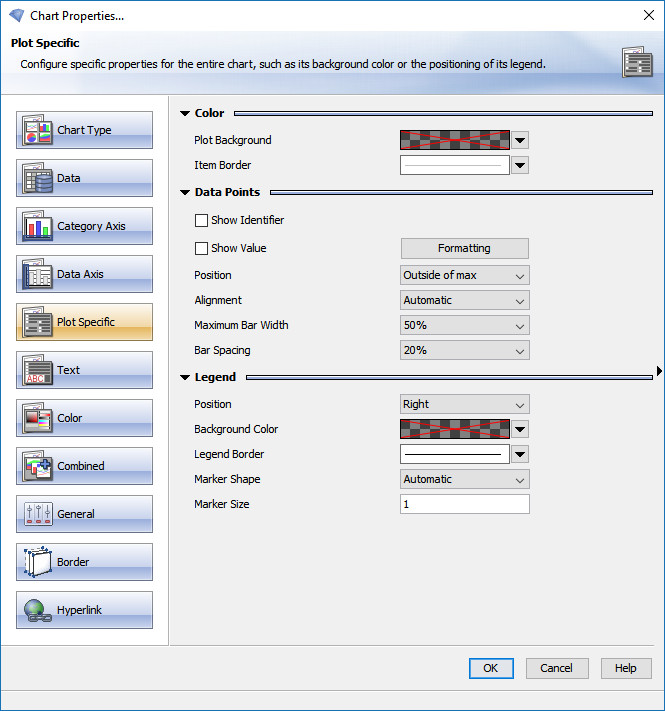Open the Marker Shape dropdown

(464, 479)
